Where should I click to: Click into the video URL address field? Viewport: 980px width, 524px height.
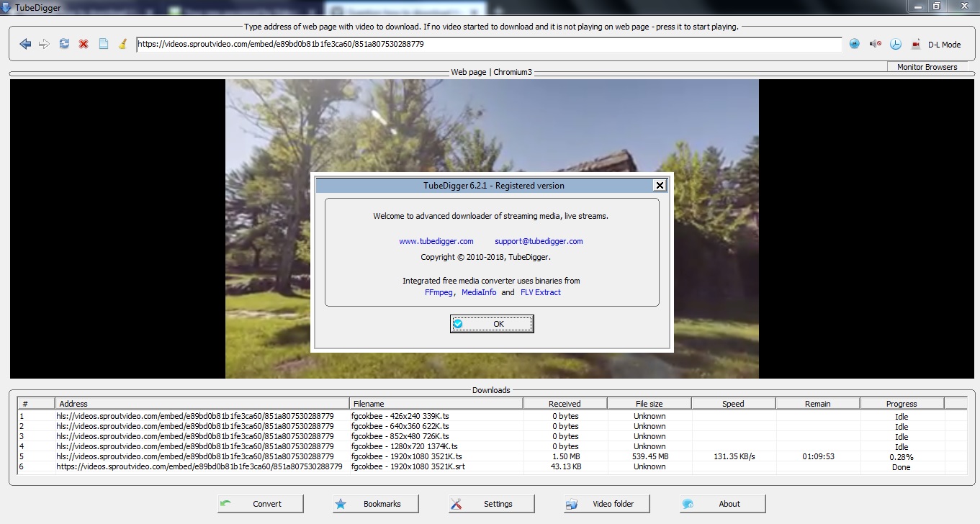point(489,44)
